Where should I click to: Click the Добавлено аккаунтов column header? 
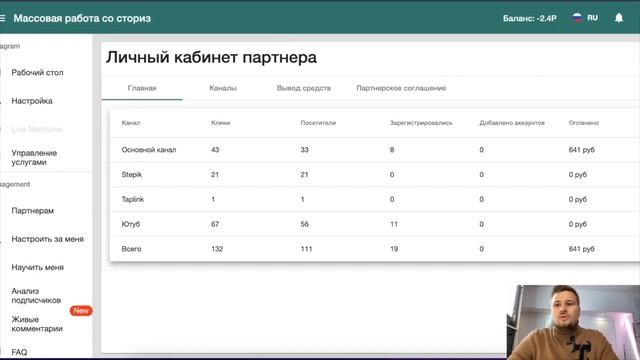coord(512,122)
